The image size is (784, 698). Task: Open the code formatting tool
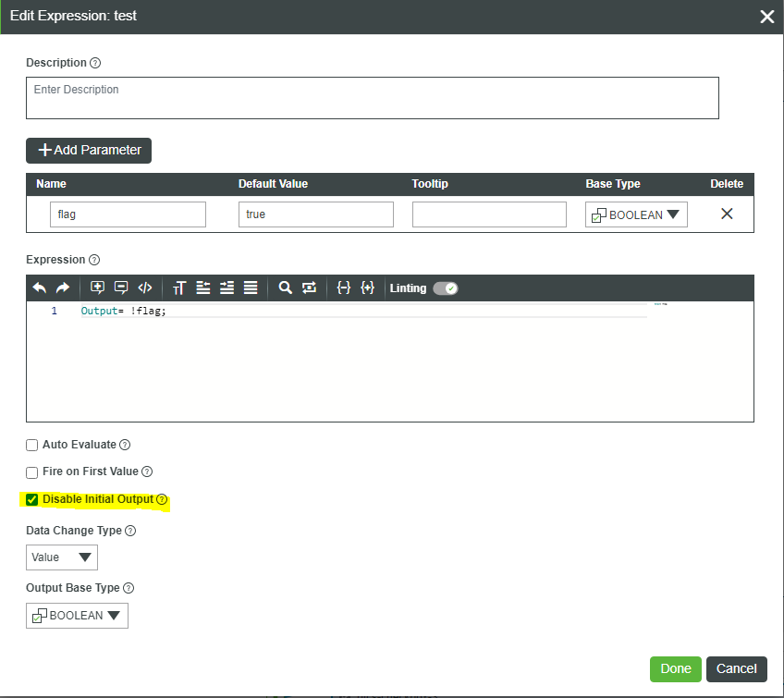pos(144,288)
